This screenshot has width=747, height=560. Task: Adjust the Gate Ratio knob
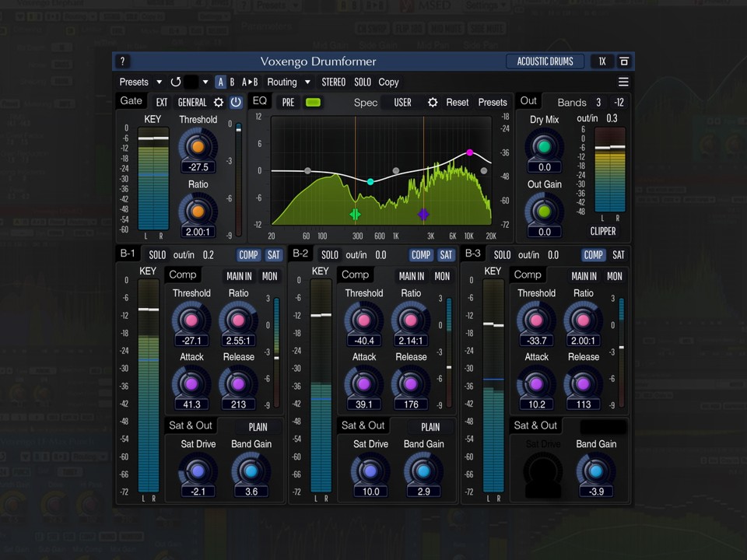coord(198,211)
